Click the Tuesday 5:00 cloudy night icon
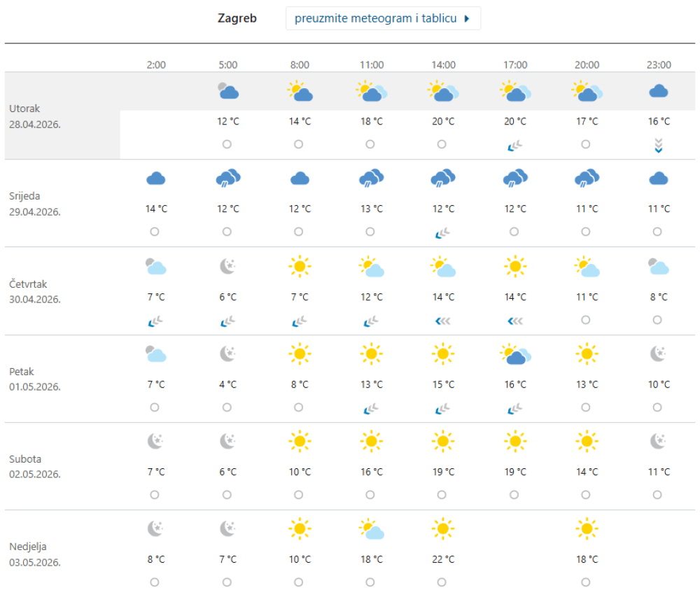The image size is (700, 597). (x=228, y=91)
